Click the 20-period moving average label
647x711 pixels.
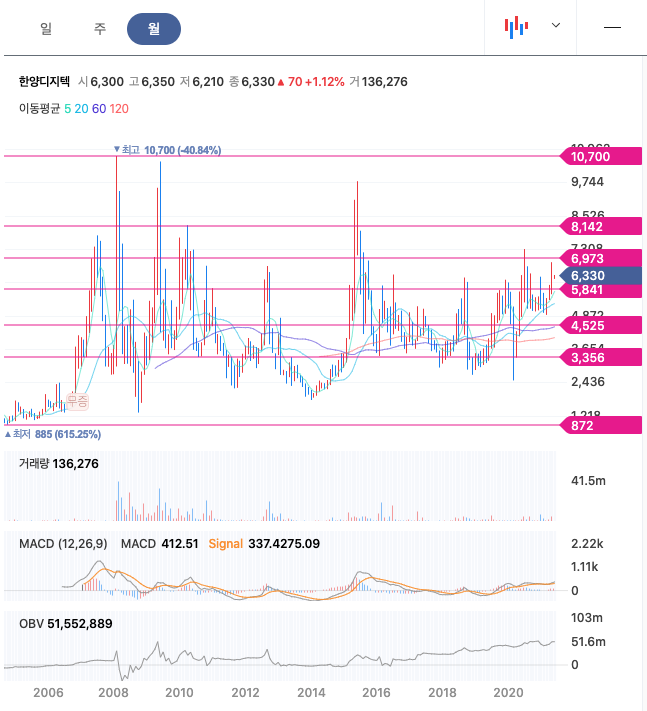pyautogui.click(x=82, y=109)
